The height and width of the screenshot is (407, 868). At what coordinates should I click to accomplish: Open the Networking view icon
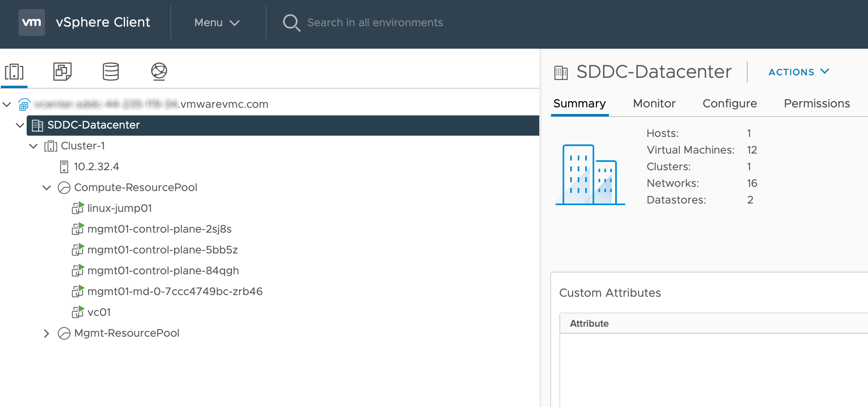pos(159,72)
